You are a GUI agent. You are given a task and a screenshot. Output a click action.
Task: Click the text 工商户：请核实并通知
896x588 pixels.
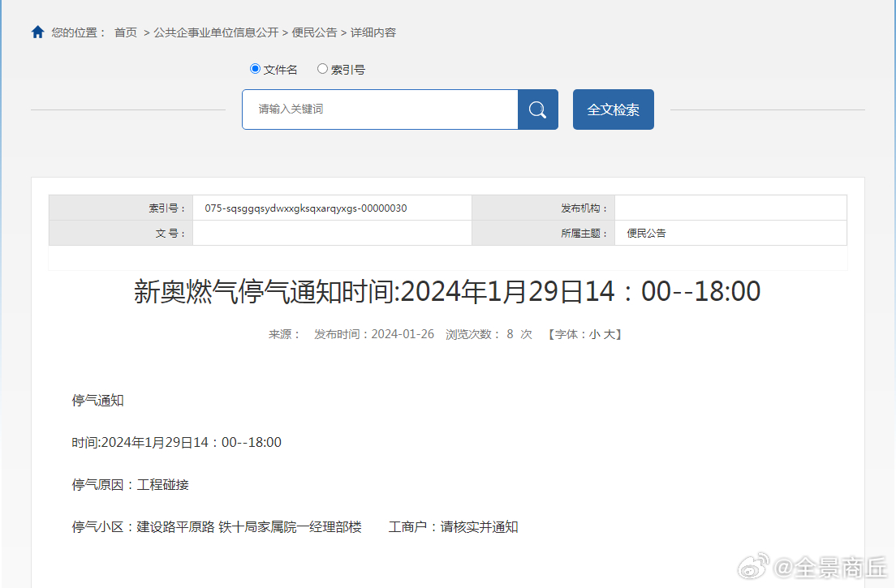tap(453, 527)
